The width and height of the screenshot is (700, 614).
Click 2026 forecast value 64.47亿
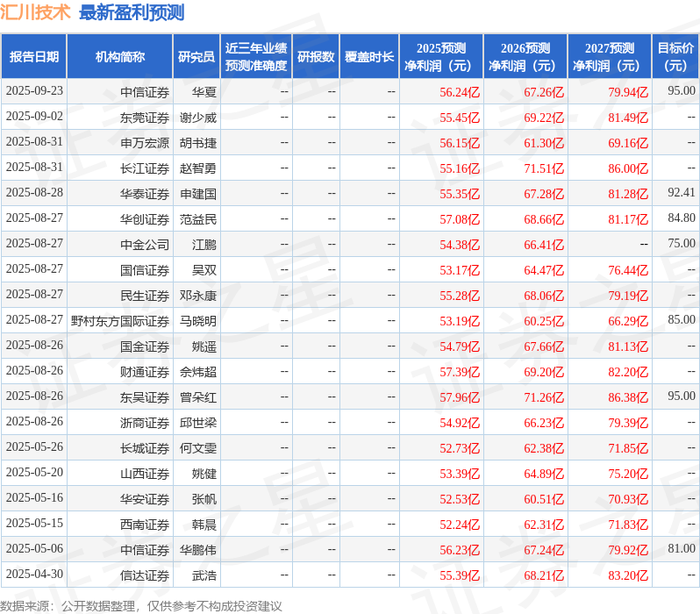pos(544,270)
